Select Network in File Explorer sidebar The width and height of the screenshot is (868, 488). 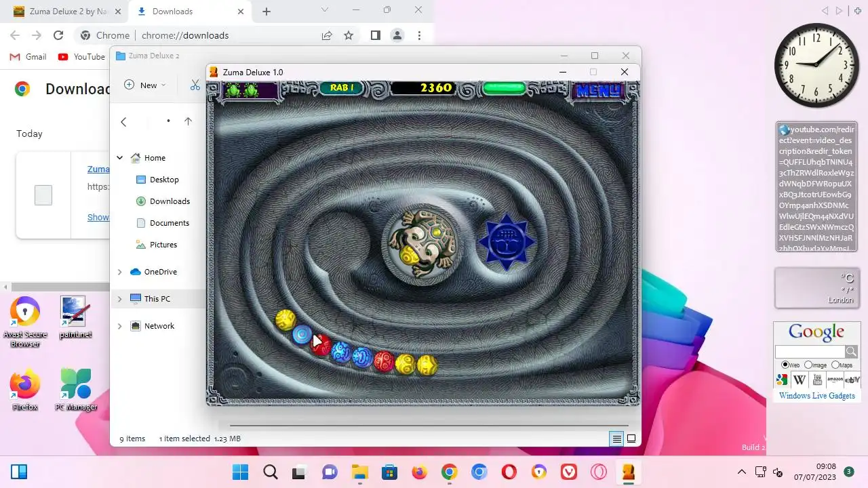(159, 326)
